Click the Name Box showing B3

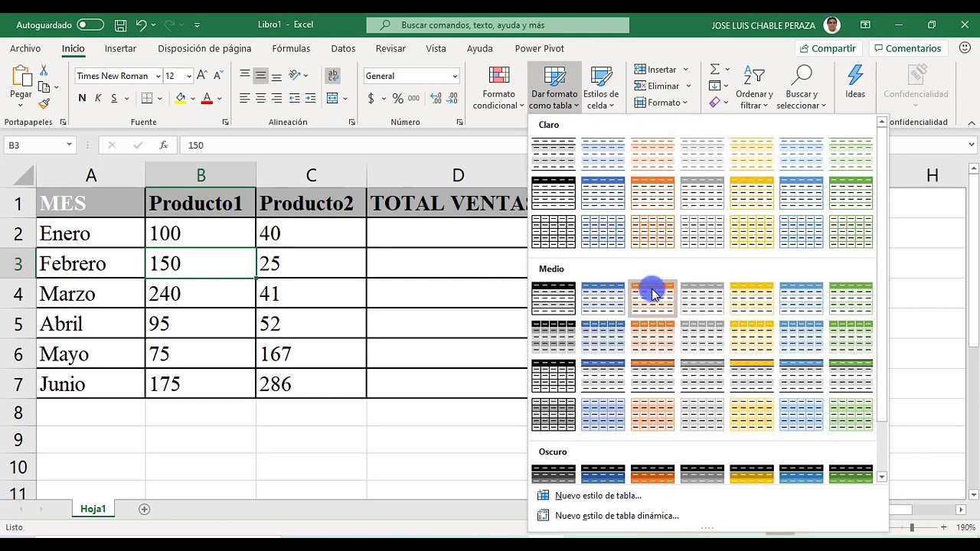point(38,145)
